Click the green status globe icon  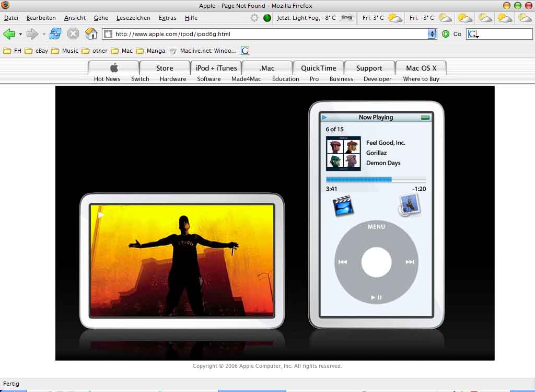[267, 18]
